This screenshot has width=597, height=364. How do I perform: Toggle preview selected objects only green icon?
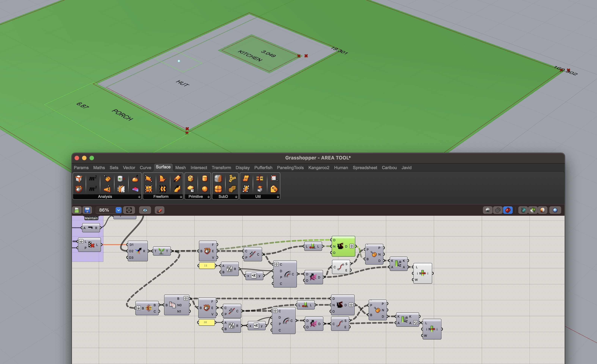coord(533,210)
